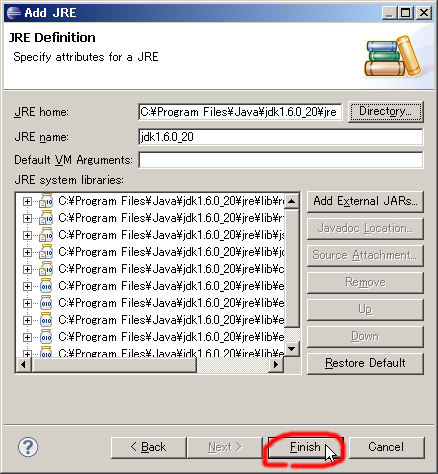438x474 pixels.
Task: Click the jar icon of sixth library entry
Action: point(46,286)
